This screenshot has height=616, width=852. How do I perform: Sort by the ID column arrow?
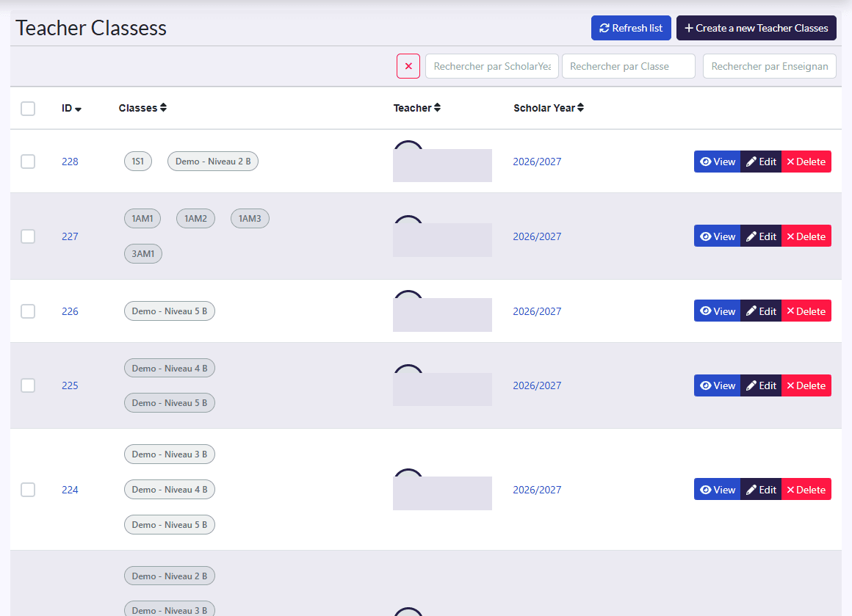click(78, 109)
